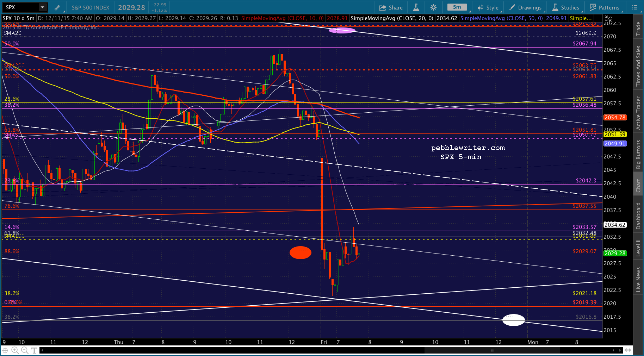Toggle the collapse arrows icon below toolbar
Viewport: 644px width, 356px height.
coord(608,19)
